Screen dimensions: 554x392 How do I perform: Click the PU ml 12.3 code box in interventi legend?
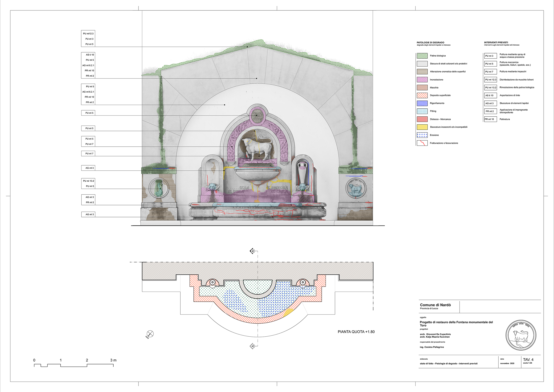coord(490,80)
